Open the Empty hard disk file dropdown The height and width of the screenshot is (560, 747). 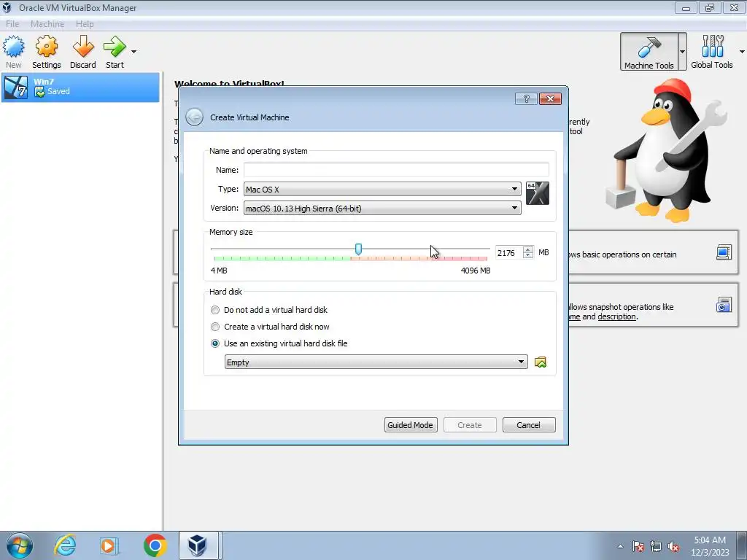pyautogui.click(x=376, y=362)
